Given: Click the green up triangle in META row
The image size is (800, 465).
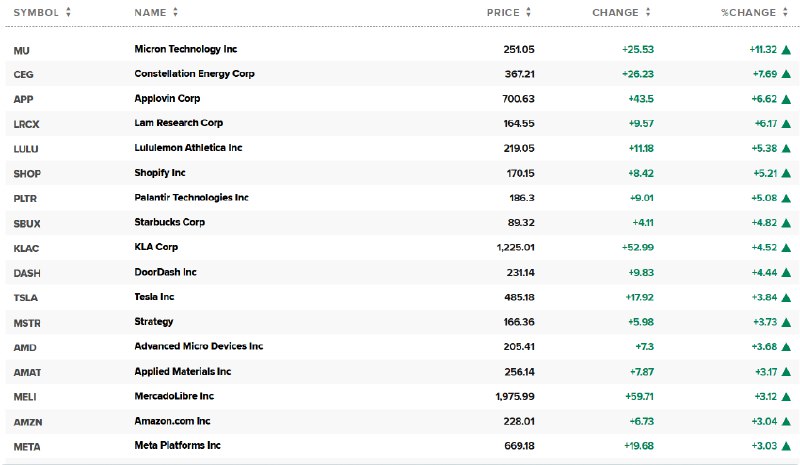Looking at the screenshot, I should pyautogui.click(x=786, y=446).
